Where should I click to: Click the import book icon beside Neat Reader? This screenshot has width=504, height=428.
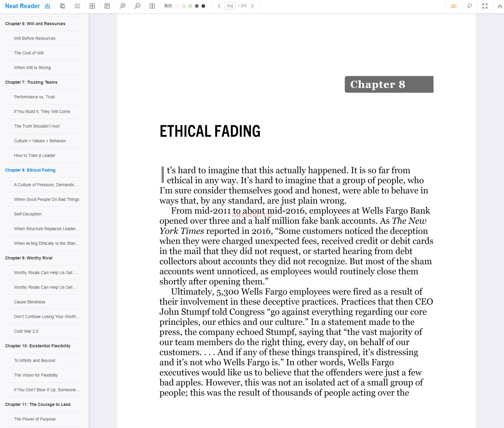click(47, 6)
